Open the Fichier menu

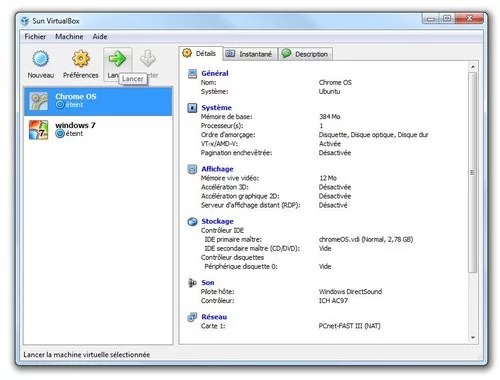coord(35,37)
